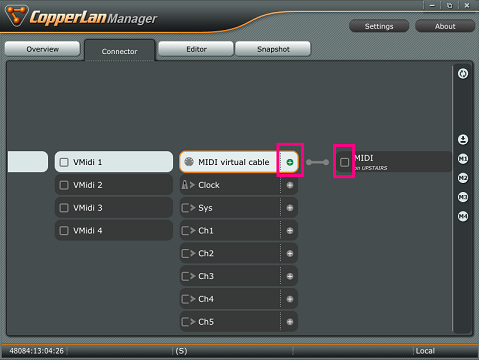Click the (S) status bar entry
The height and width of the screenshot is (360, 479).
tap(181, 351)
